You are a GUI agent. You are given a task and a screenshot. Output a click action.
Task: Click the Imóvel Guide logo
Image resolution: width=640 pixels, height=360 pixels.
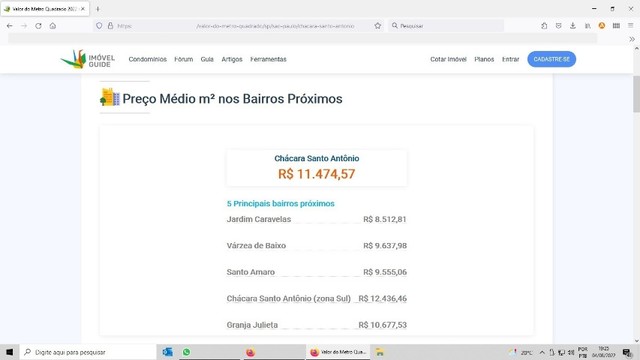tap(88, 60)
